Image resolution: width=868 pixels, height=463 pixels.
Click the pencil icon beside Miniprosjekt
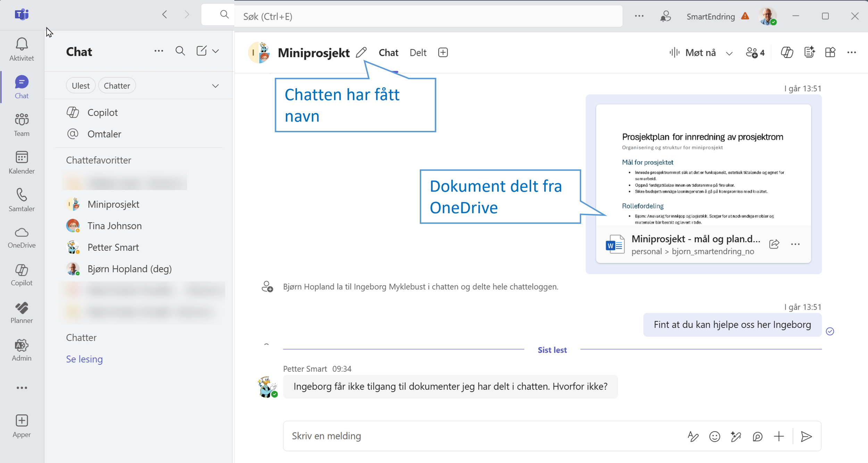click(x=361, y=52)
